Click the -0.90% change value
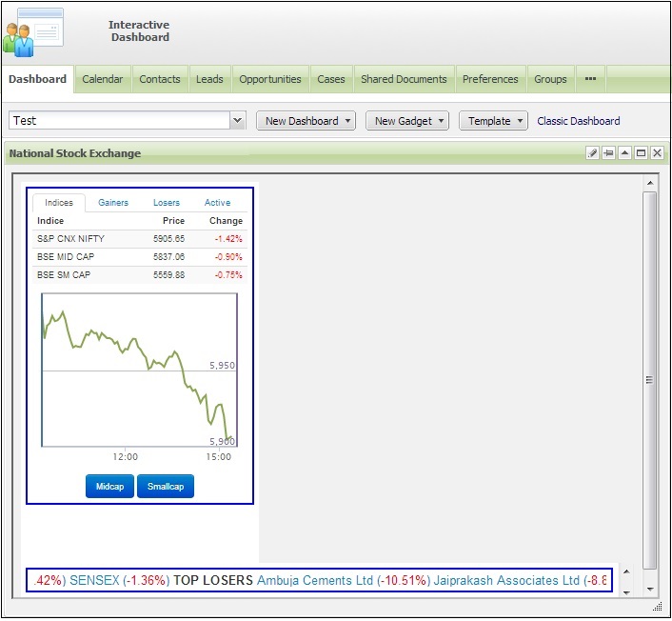The image size is (672, 621). point(228,257)
